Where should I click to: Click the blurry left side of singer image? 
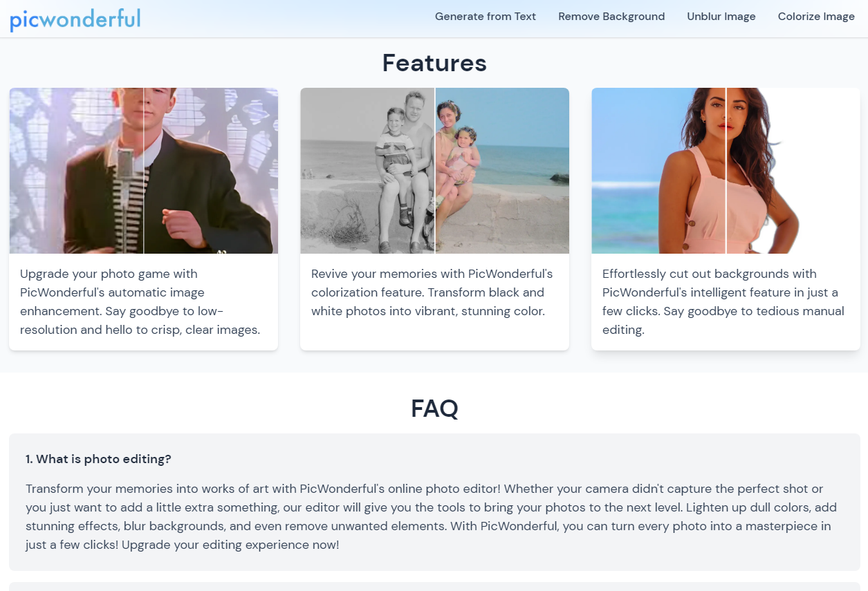[x=76, y=171]
